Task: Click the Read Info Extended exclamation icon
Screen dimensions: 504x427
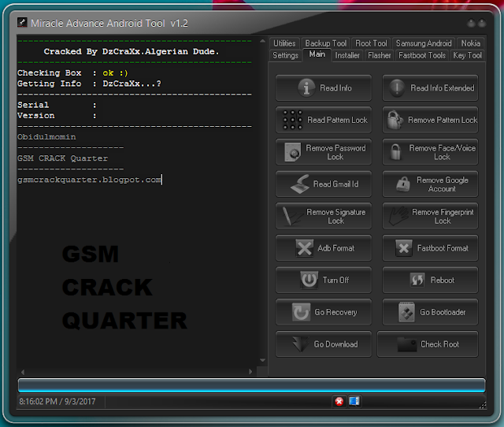Action: [x=397, y=87]
